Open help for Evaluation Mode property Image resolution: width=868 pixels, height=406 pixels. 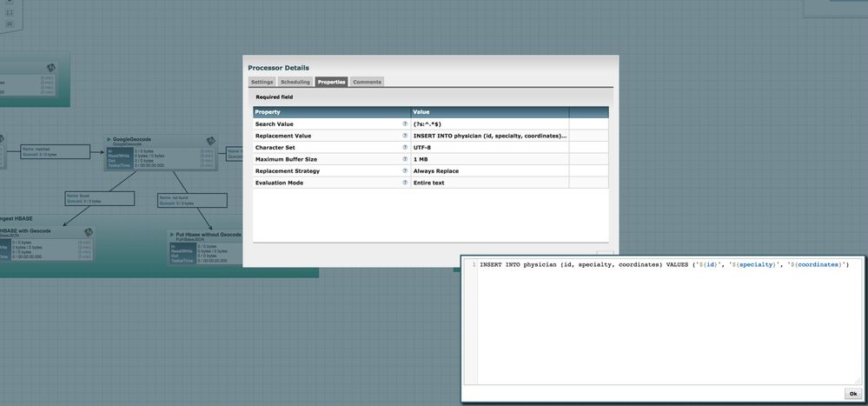405,183
